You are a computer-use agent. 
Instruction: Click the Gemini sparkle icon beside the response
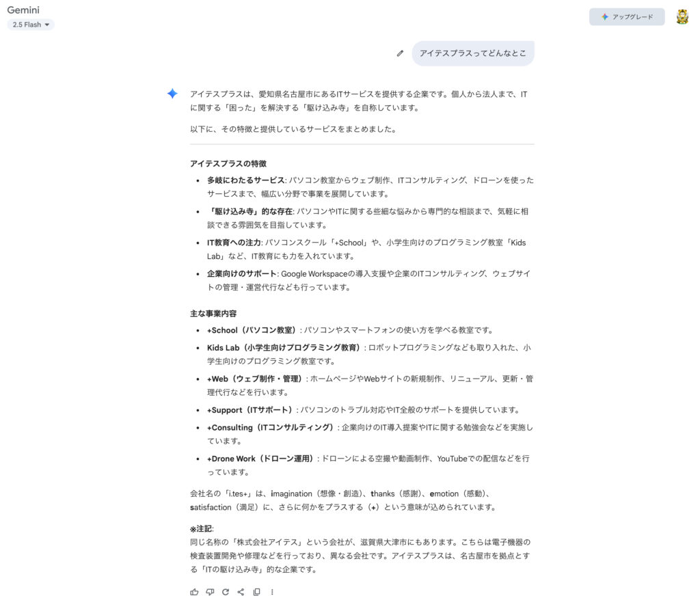pyautogui.click(x=172, y=93)
